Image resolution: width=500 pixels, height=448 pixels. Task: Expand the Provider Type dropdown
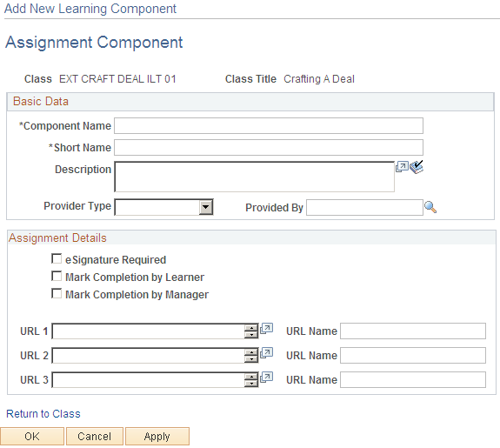[x=206, y=207]
